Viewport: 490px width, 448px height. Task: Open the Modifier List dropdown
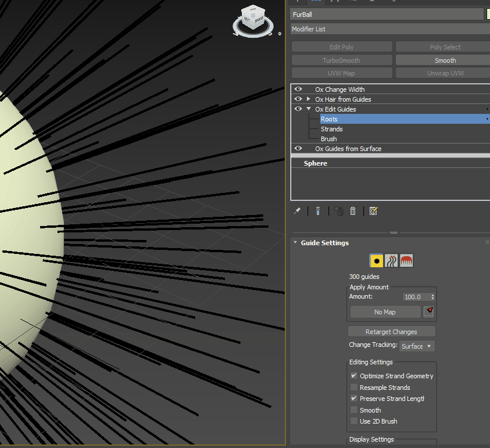pyautogui.click(x=389, y=29)
